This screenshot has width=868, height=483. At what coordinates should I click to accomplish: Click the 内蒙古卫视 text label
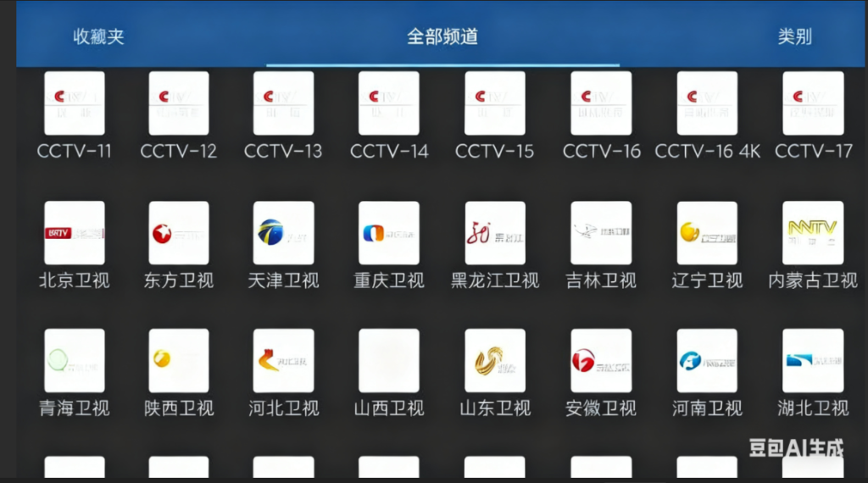click(813, 280)
